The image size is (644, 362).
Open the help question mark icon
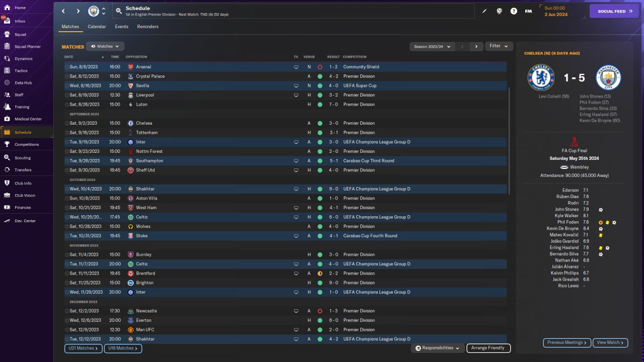[514, 11]
